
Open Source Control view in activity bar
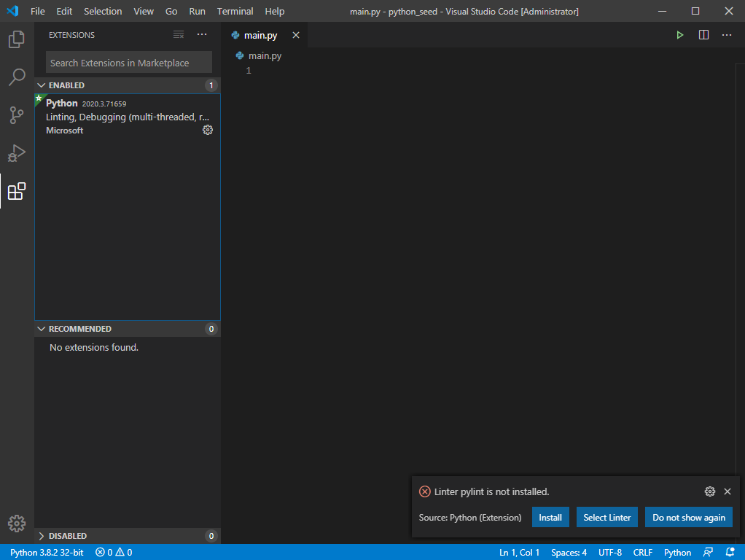(17, 115)
